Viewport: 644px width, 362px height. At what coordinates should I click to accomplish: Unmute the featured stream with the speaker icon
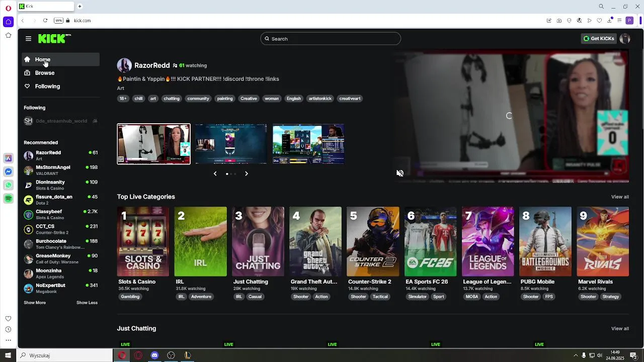coord(400,173)
